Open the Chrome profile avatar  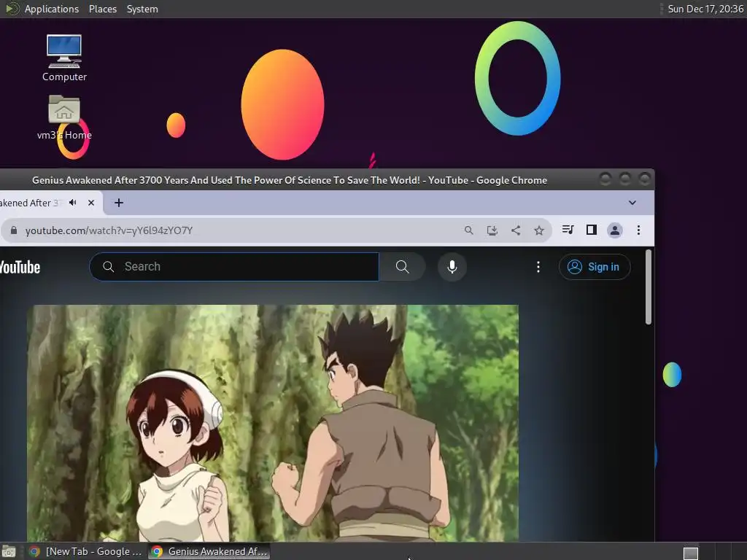(614, 230)
